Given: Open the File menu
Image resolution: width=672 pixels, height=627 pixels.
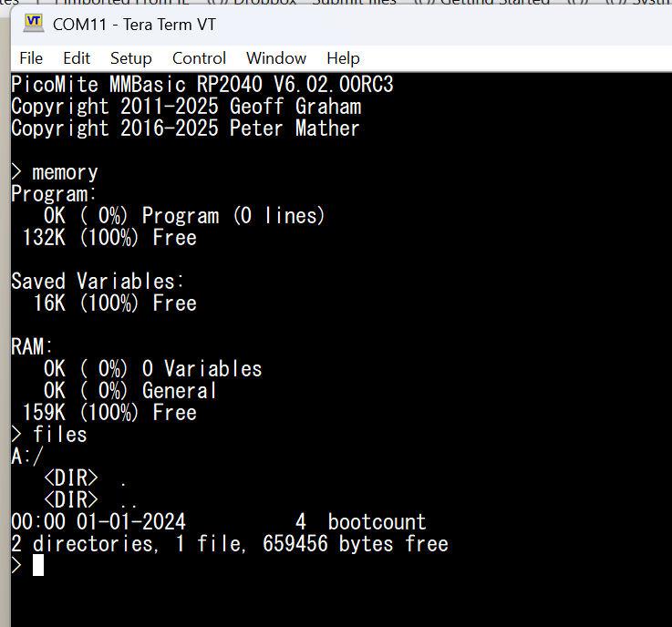Looking at the screenshot, I should (31, 58).
